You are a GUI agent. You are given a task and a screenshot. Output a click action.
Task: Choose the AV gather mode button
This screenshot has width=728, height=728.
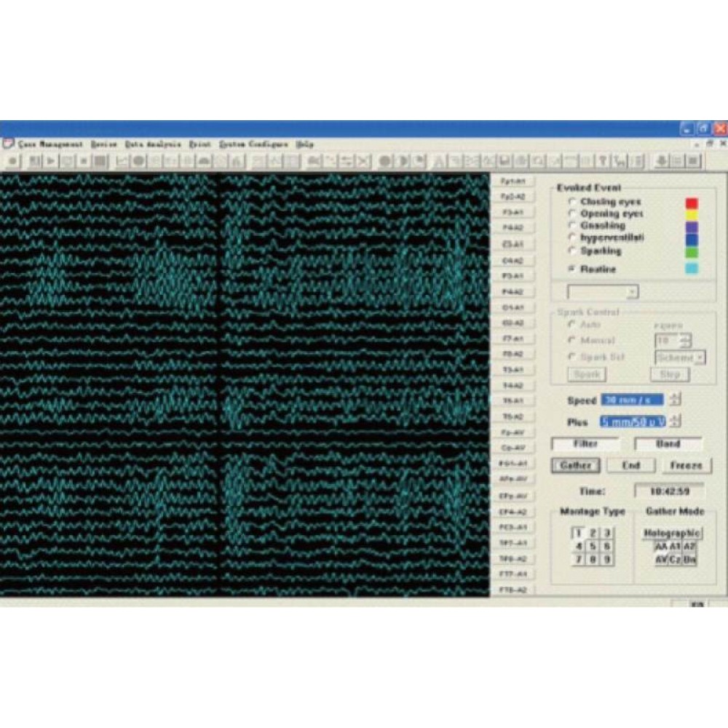coord(661,559)
